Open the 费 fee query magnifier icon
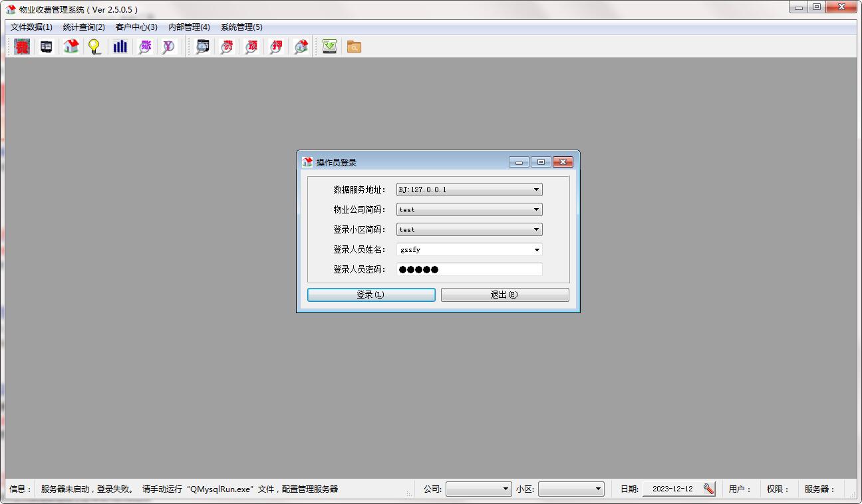The width and height of the screenshot is (862, 504). click(x=227, y=47)
